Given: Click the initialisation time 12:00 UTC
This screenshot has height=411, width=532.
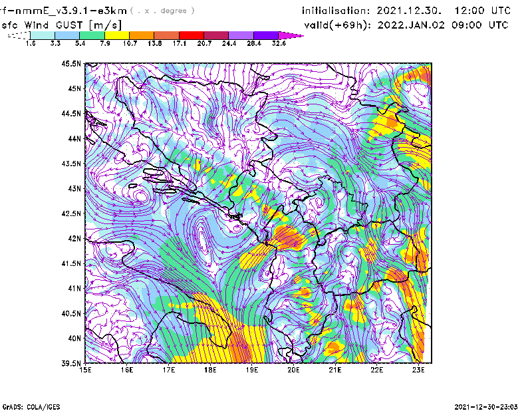Looking at the screenshot, I should point(483,11).
